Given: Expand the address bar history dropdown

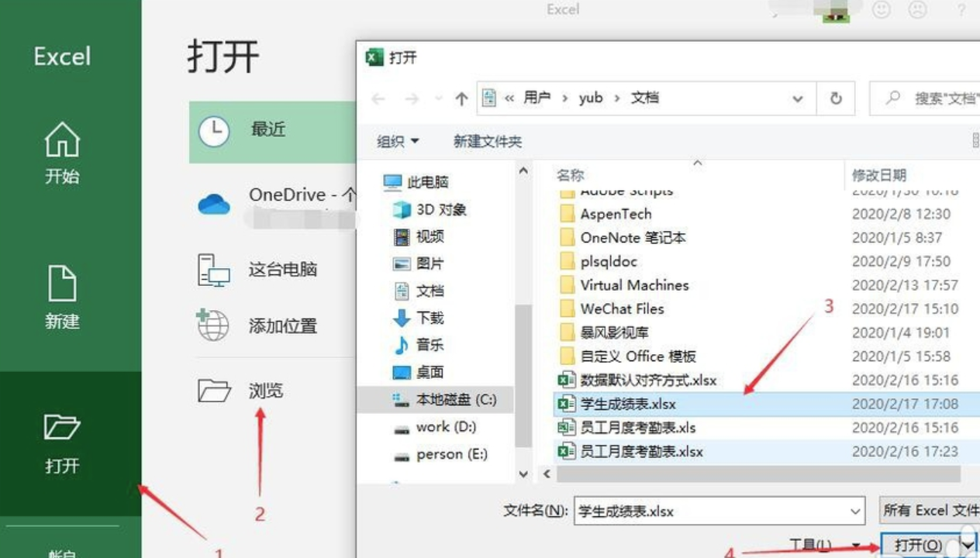Looking at the screenshot, I should (x=798, y=99).
